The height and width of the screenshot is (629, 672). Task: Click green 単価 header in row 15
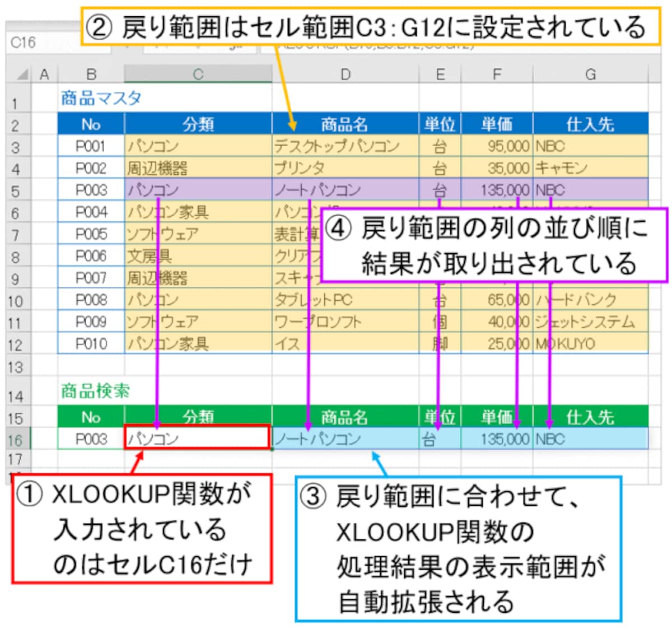coord(497,417)
